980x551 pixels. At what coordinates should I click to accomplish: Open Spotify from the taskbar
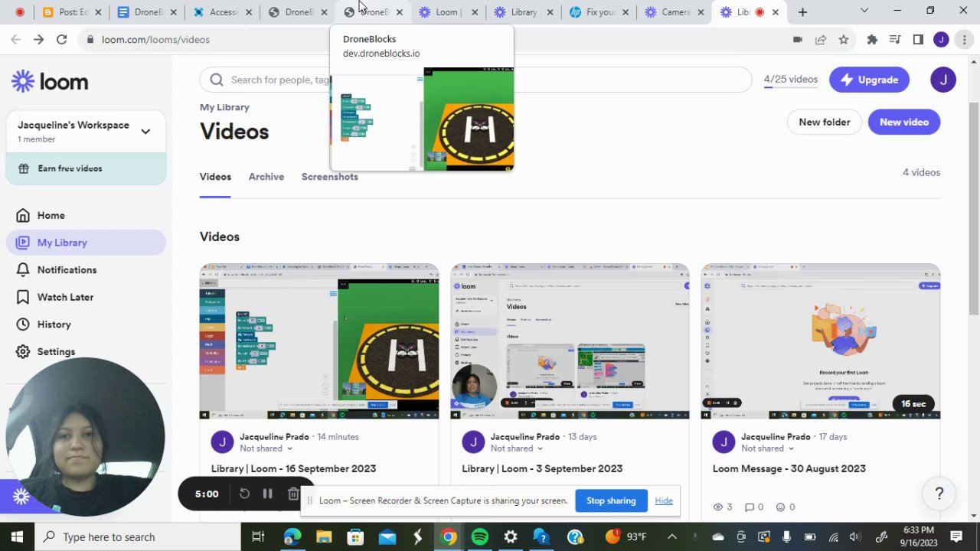click(x=480, y=536)
